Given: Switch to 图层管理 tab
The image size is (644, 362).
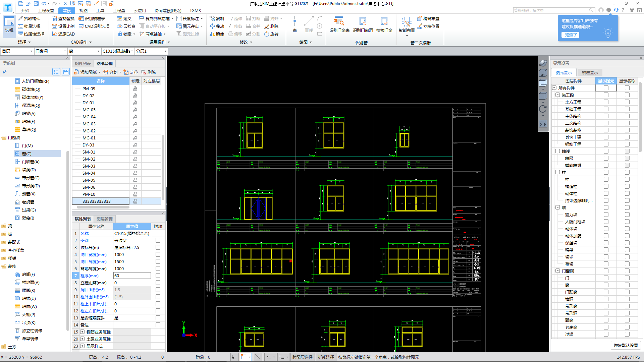Looking at the screenshot, I should click(105, 219).
